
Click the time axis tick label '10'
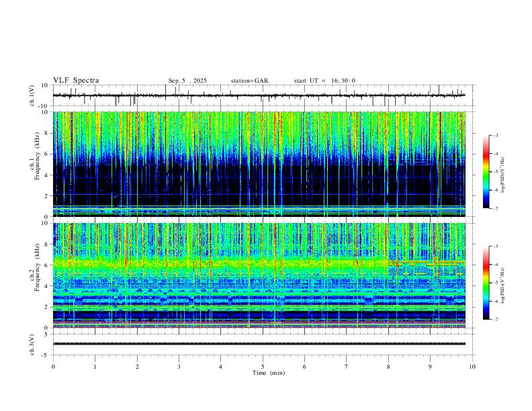tap(472, 367)
